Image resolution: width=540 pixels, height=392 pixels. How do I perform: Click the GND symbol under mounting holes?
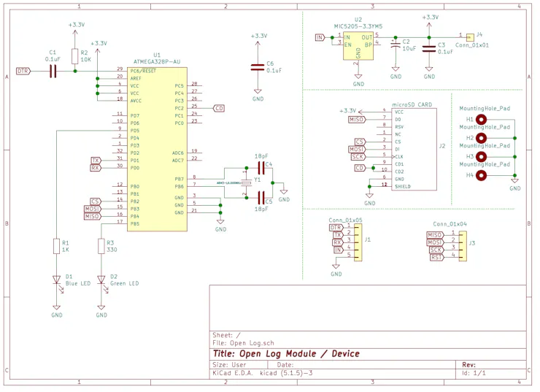click(x=515, y=185)
